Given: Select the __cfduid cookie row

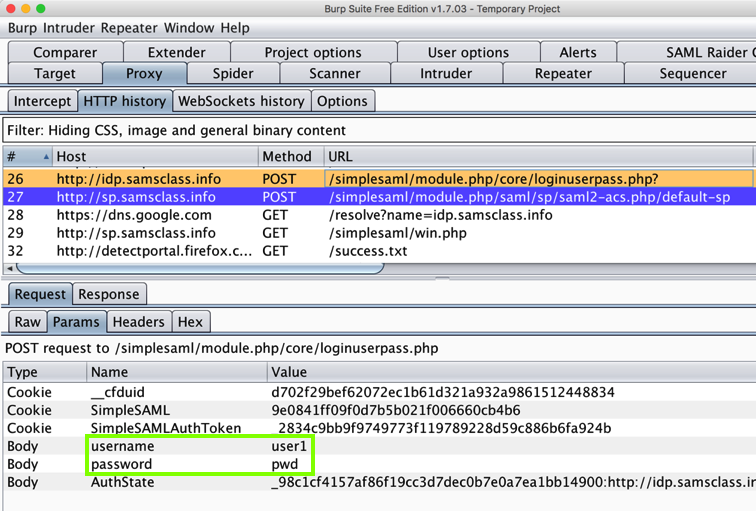Looking at the screenshot, I should [x=379, y=392].
